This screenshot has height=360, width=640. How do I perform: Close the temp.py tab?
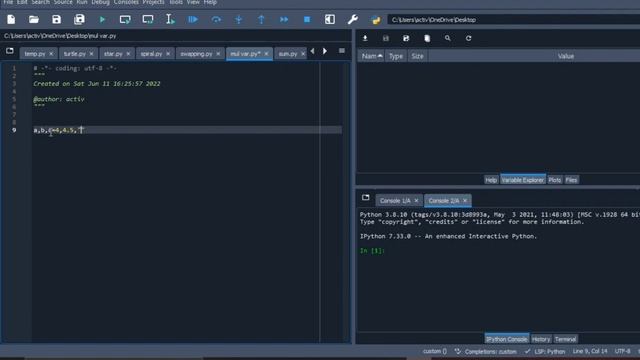pos(51,53)
